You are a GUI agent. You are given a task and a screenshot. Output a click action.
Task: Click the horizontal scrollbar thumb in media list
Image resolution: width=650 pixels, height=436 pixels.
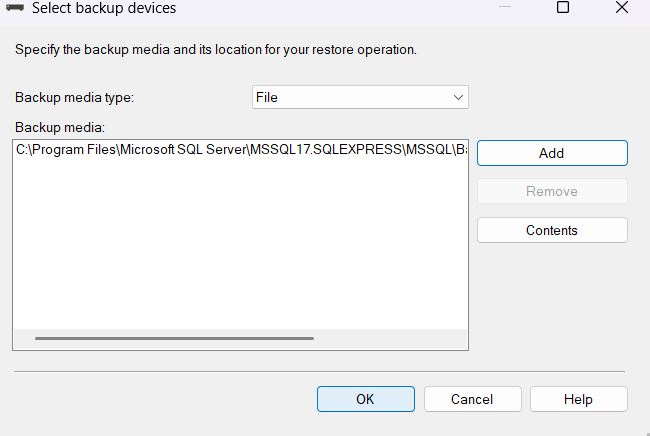pos(174,338)
